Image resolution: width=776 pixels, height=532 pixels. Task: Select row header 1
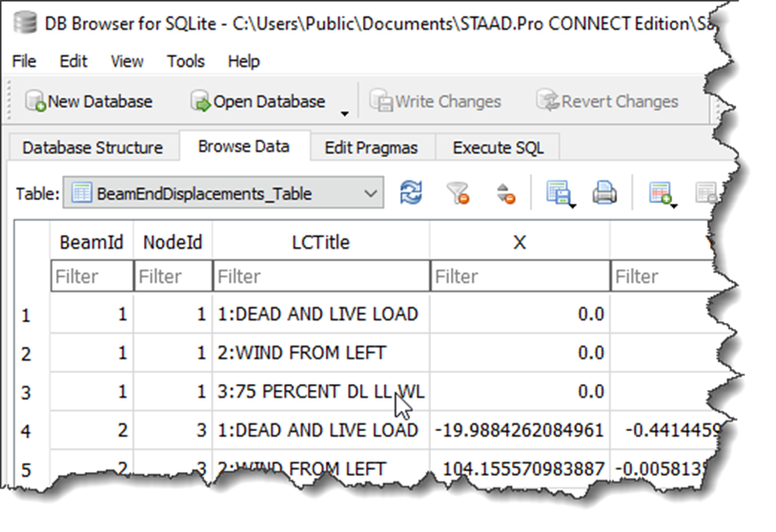[x=31, y=315]
